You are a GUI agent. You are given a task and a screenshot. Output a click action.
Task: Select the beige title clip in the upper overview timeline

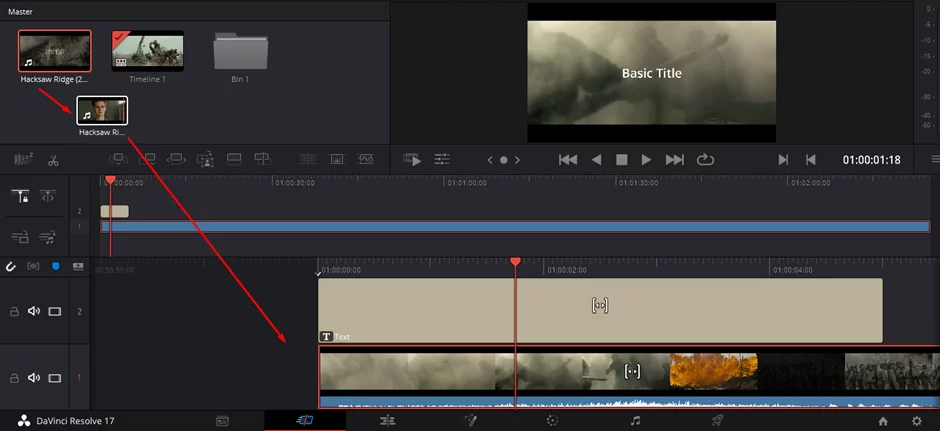coord(115,211)
